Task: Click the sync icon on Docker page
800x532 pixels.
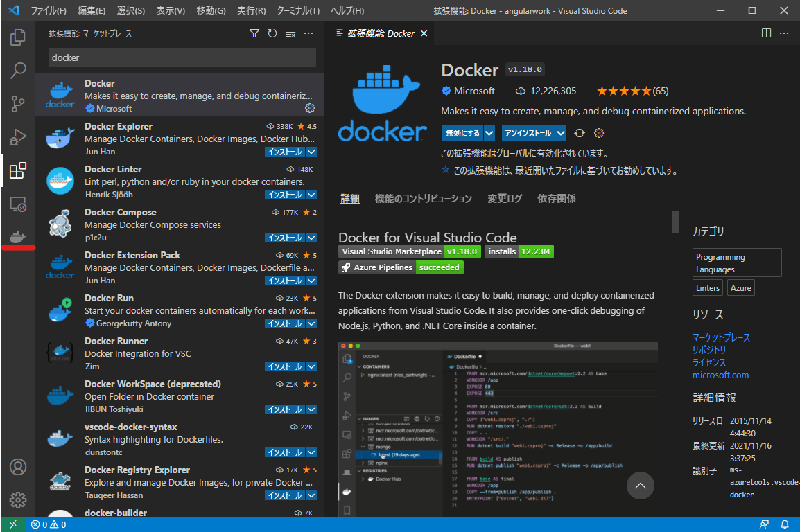Action: click(x=580, y=133)
